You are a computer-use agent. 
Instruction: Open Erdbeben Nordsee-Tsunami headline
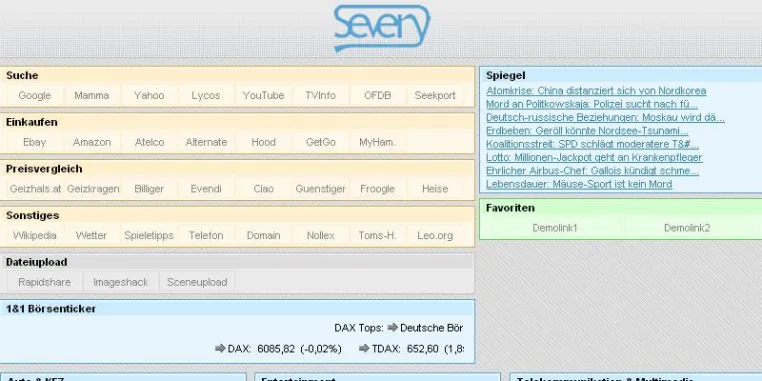click(x=587, y=131)
